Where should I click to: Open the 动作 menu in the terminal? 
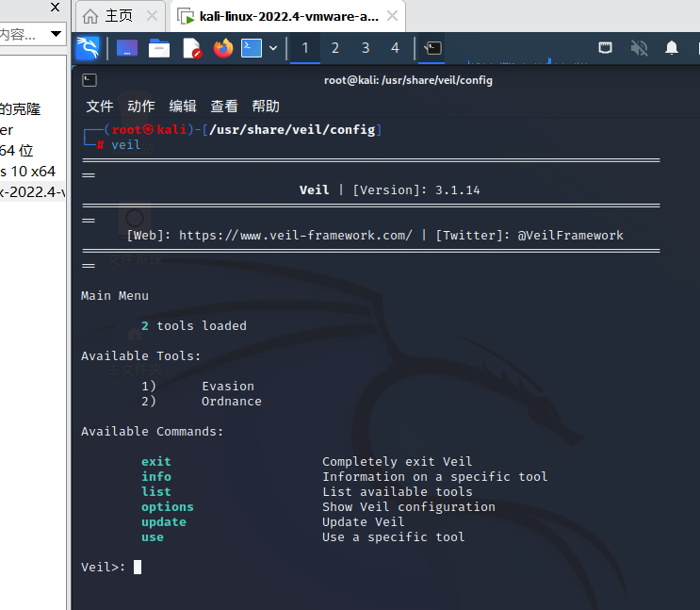pos(141,107)
